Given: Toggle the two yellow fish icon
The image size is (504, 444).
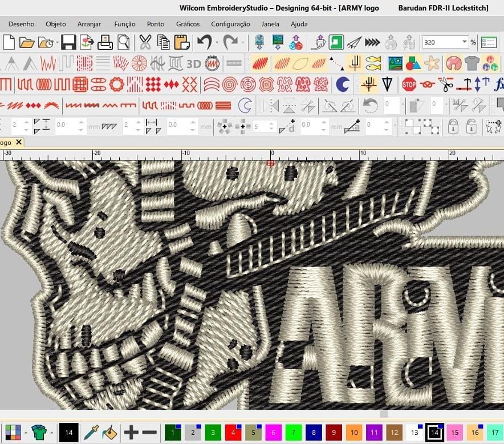Looking at the screenshot, I should pyautogui.click(x=373, y=63).
